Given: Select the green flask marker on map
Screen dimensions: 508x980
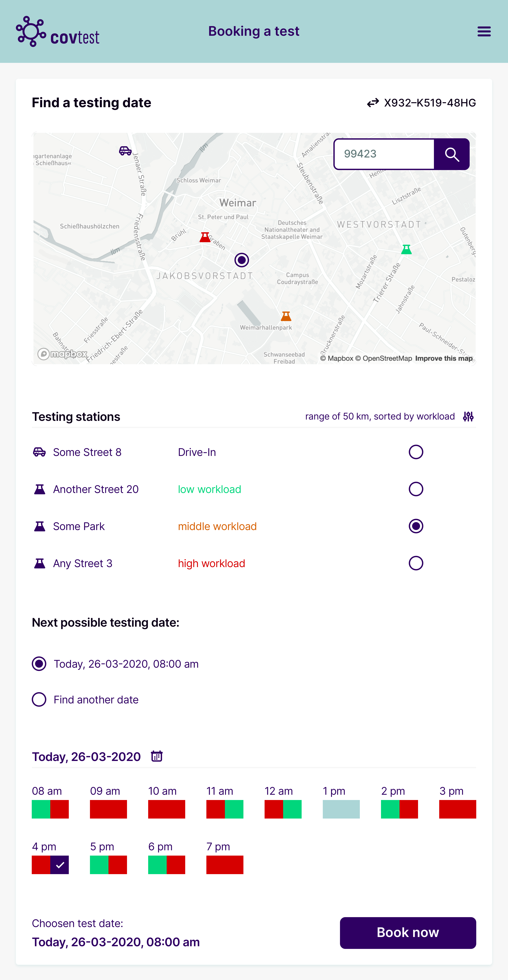Looking at the screenshot, I should [x=406, y=250].
